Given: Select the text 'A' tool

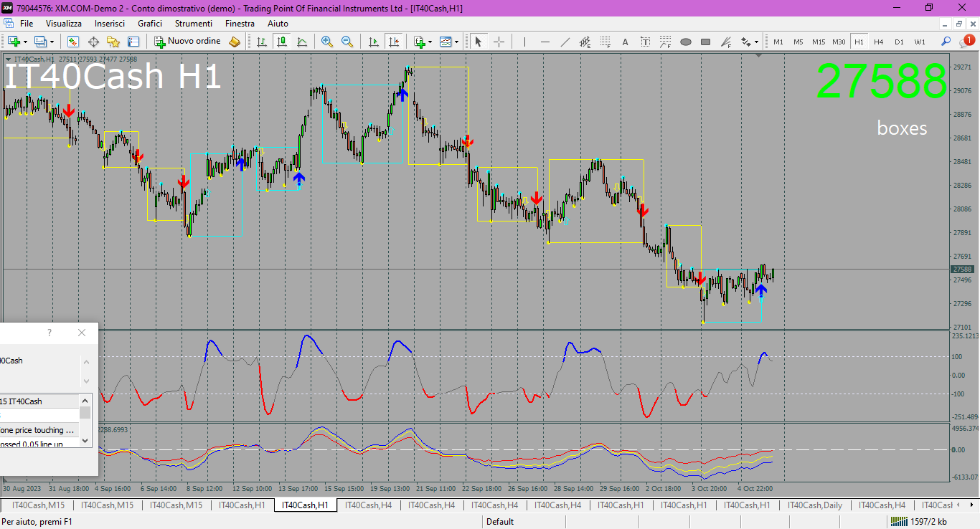Looking at the screenshot, I should coord(625,42).
